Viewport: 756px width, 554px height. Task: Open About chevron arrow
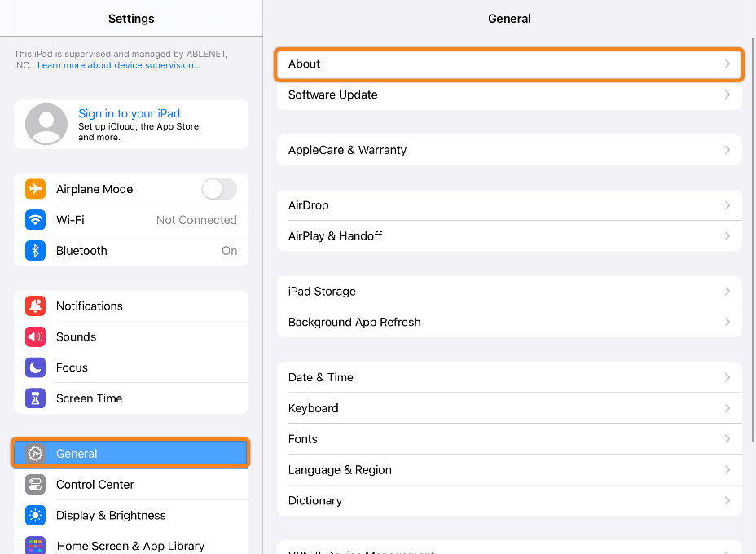pos(727,64)
